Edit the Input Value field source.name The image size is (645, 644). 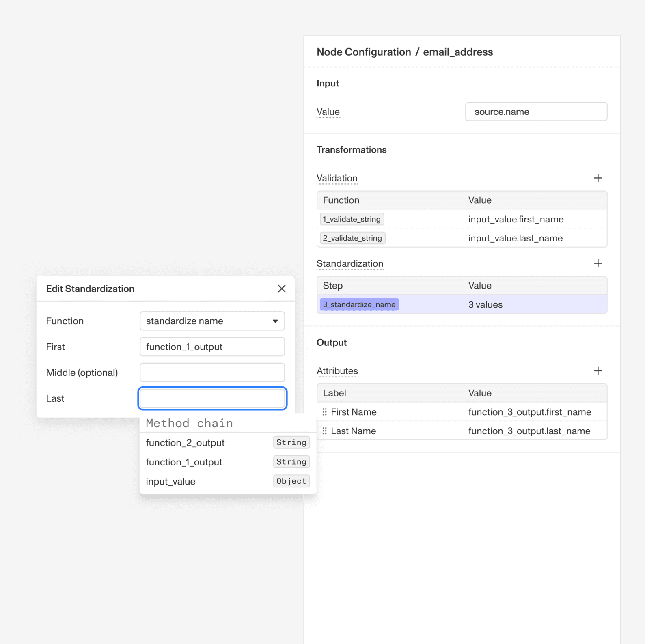(x=536, y=112)
